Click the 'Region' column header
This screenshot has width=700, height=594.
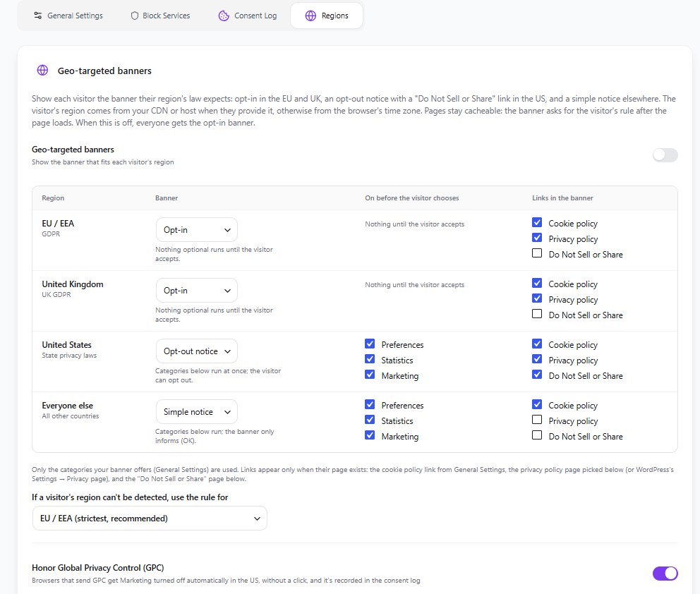pyautogui.click(x=53, y=198)
